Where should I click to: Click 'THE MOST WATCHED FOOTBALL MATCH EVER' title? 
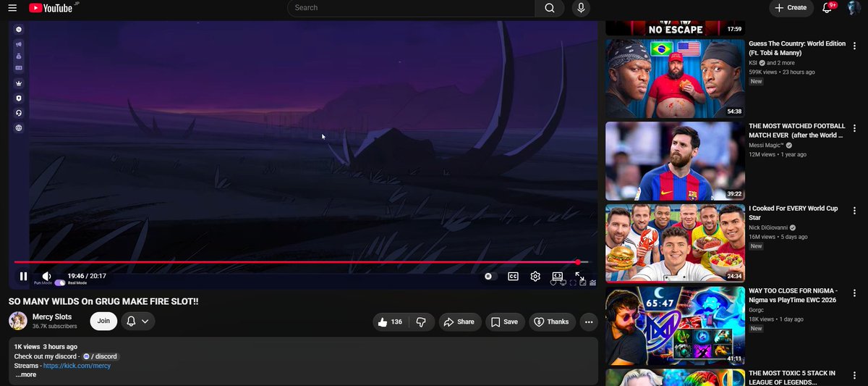coord(796,130)
